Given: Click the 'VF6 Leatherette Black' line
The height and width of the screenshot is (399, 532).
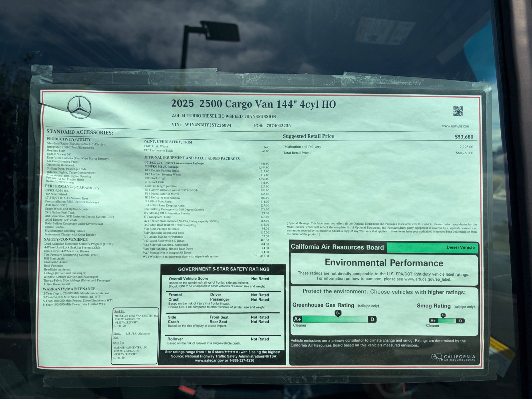Looking at the screenshot, I should tap(158, 151).
